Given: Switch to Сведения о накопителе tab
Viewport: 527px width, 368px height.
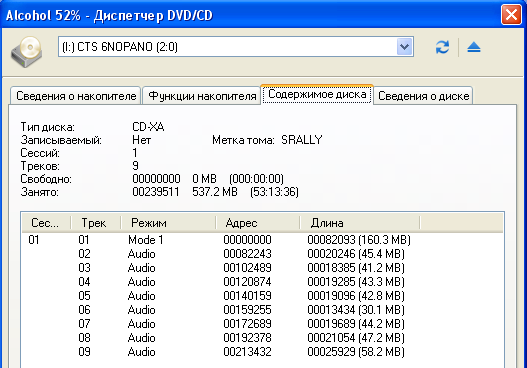Looking at the screenshot, I should click(x=76, y=96).
